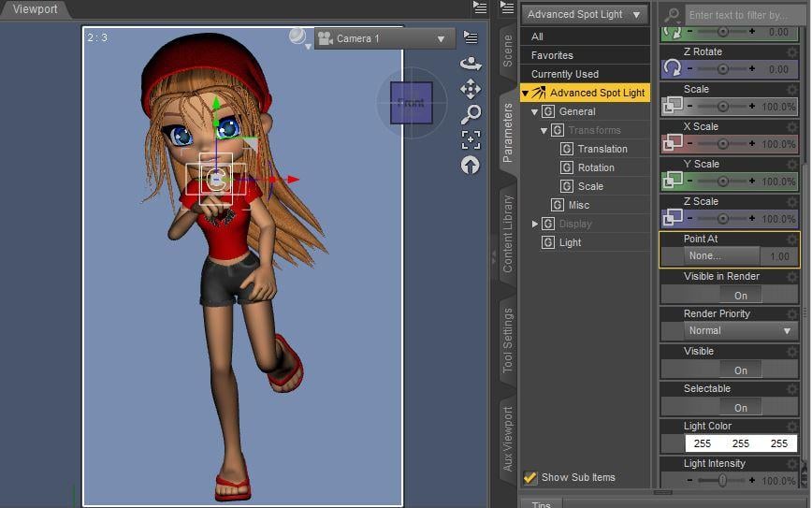
Task: Collapse the General group arrow
Action: [x=534, y=112]
